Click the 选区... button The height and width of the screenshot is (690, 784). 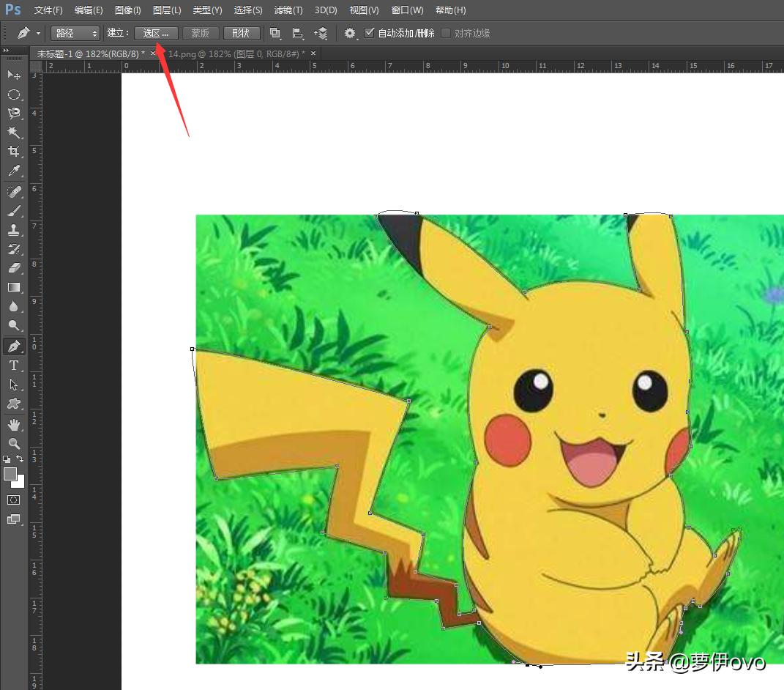[x=156, y=33]
